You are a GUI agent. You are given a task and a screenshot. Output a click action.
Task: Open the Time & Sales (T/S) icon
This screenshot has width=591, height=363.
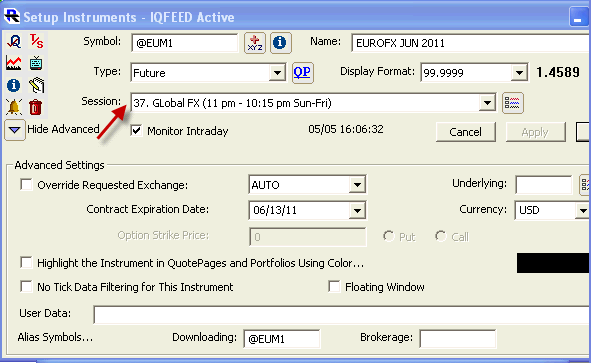point(36,41)
